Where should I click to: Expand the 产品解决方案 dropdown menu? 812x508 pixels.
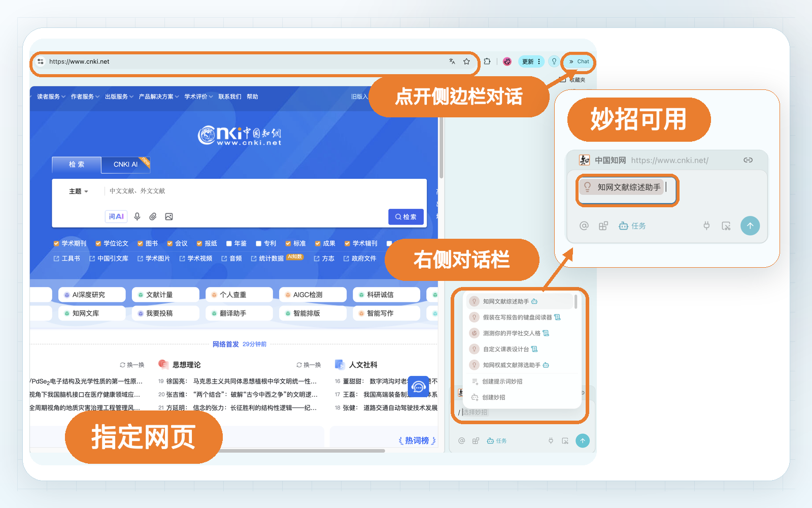click(x=159, y=97)
